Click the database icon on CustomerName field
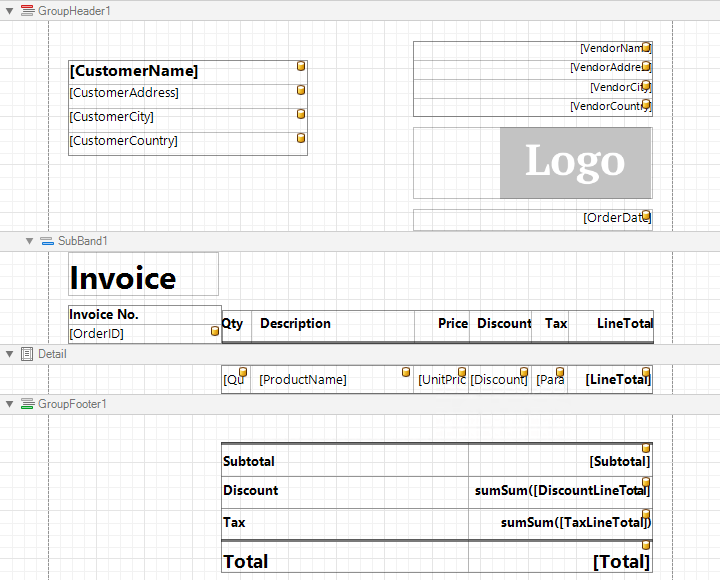The width and height of the screenshot is (720, 580). click(301, 67)
